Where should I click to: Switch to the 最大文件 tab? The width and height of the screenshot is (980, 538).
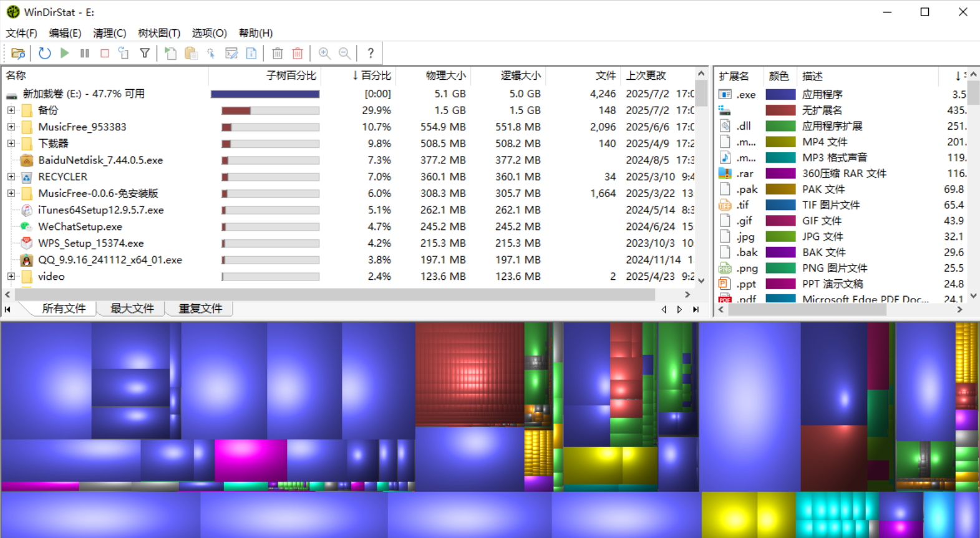pos(132,309)
